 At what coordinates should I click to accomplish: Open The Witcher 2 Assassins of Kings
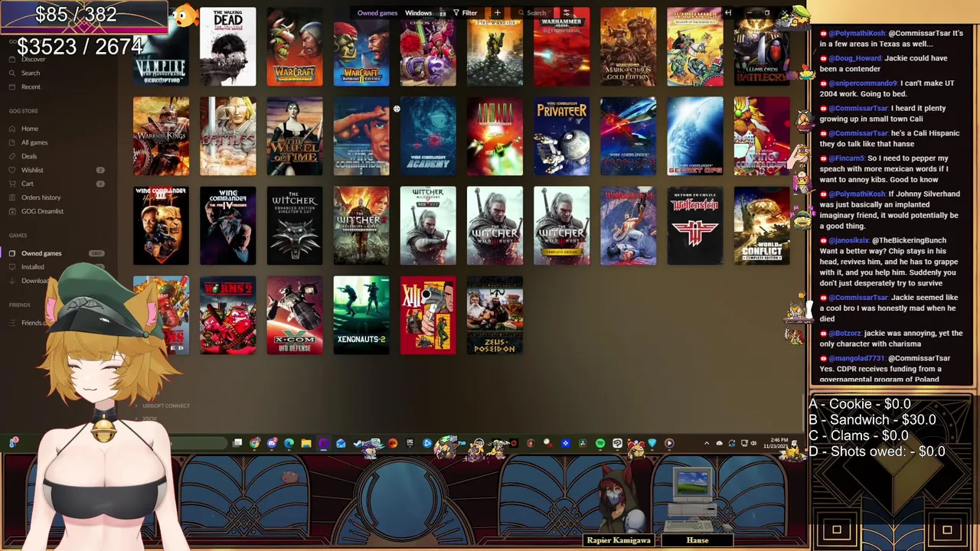[361, 226]
